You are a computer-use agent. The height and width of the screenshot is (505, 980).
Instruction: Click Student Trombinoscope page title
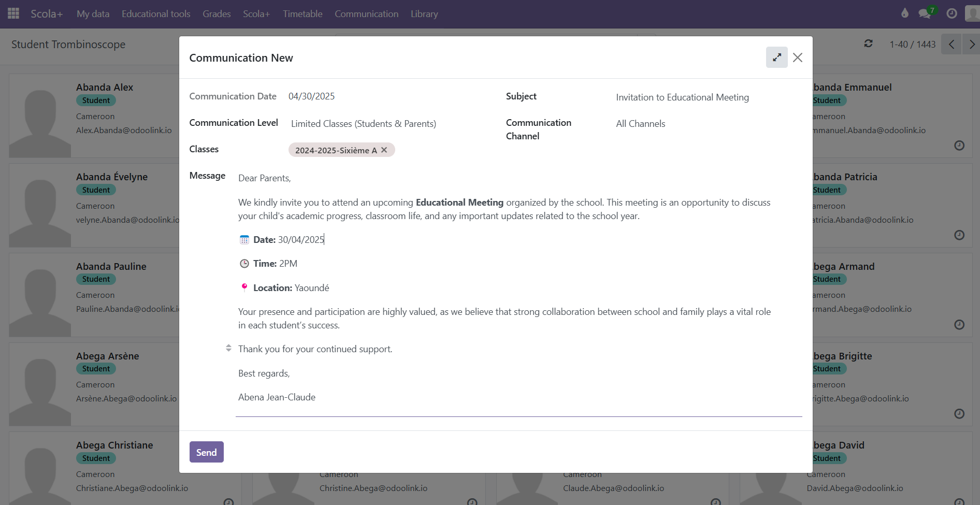pyautogui.click(x=68, y=45)
